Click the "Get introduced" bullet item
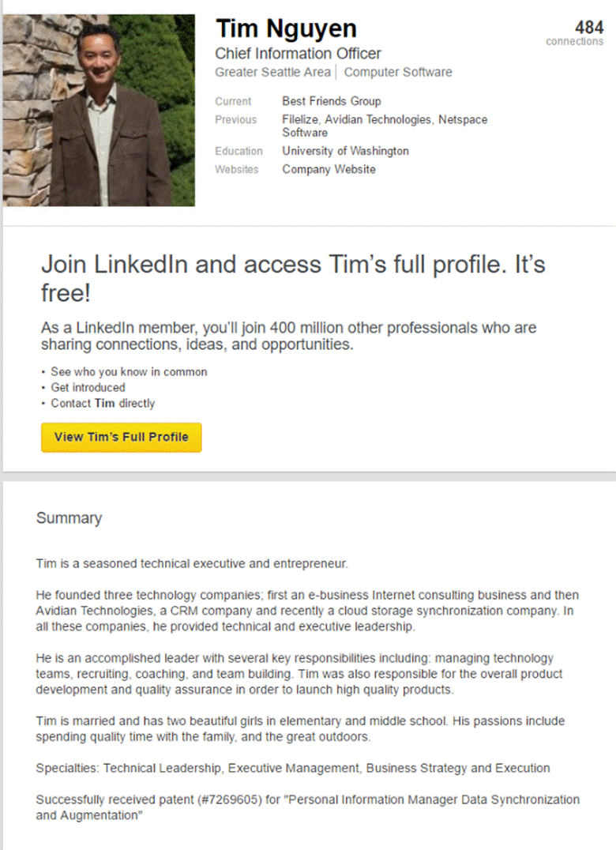Screen dimensions: 616x850 [88, 387]
